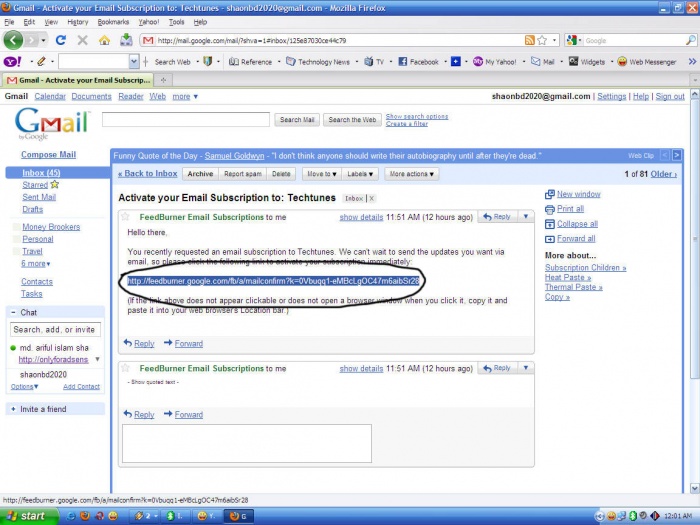This screenshot has width=700, height=525.
Task: Click the Archive button
Action: coord(200,174)
